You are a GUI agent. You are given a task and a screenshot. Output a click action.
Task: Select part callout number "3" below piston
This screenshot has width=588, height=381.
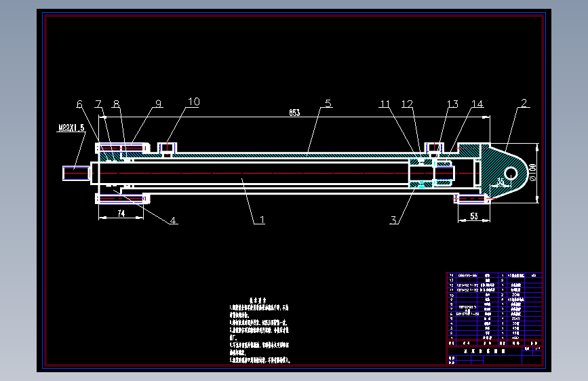pyautogui.click(x=393, y=220)
